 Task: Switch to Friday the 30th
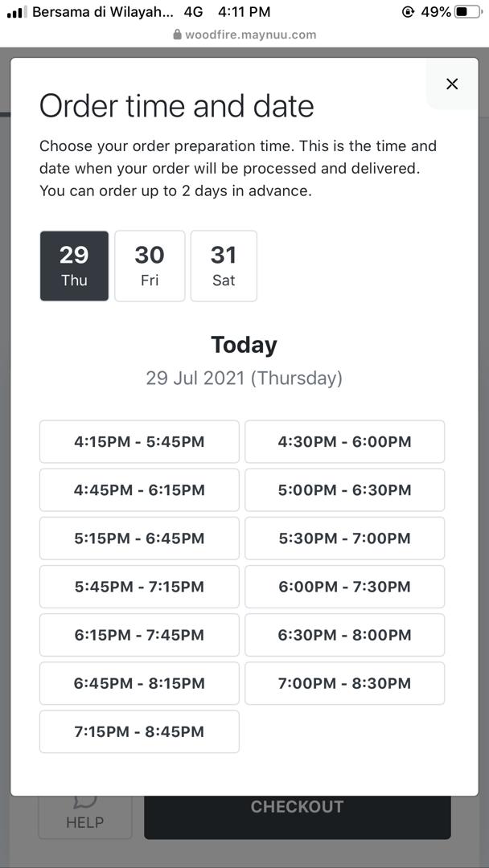point(150,266)
